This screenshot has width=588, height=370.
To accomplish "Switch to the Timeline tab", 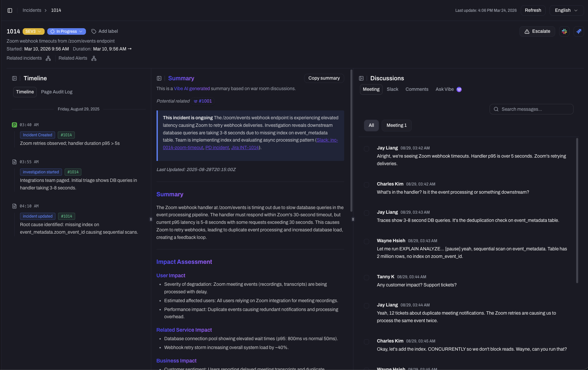I will (x=25, y=92).
